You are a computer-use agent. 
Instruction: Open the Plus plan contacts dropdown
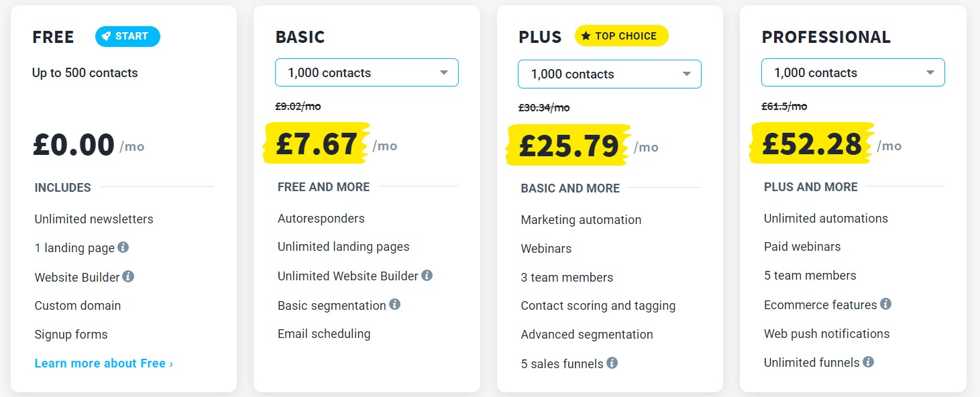(x=609, y=74)
